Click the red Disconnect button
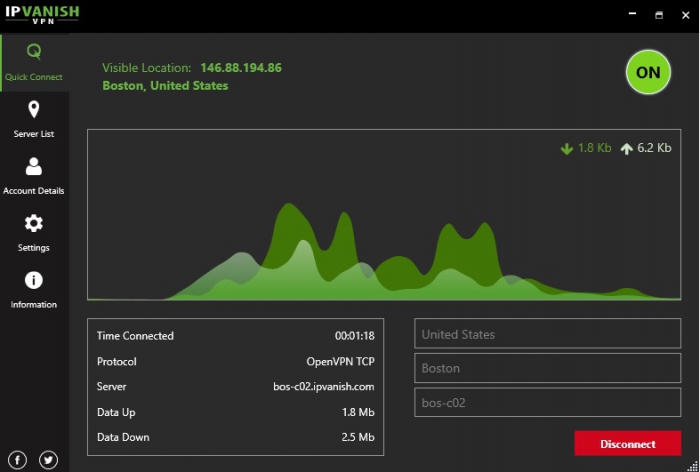 (x=627, y=443)
